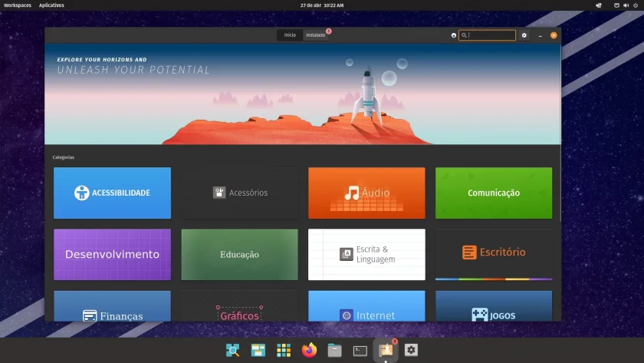The width and height of the screenshot is (644, 363).
Task: Focus the Pop Shop search field
Action: [487, 35]
